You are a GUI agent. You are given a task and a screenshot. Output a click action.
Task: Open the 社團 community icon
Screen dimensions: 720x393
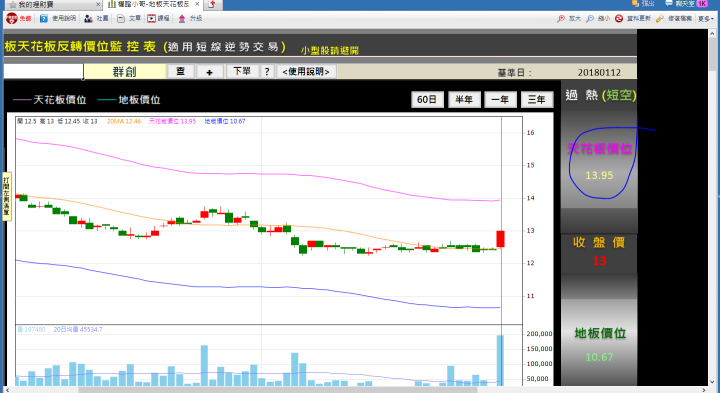tap(88, 18)
